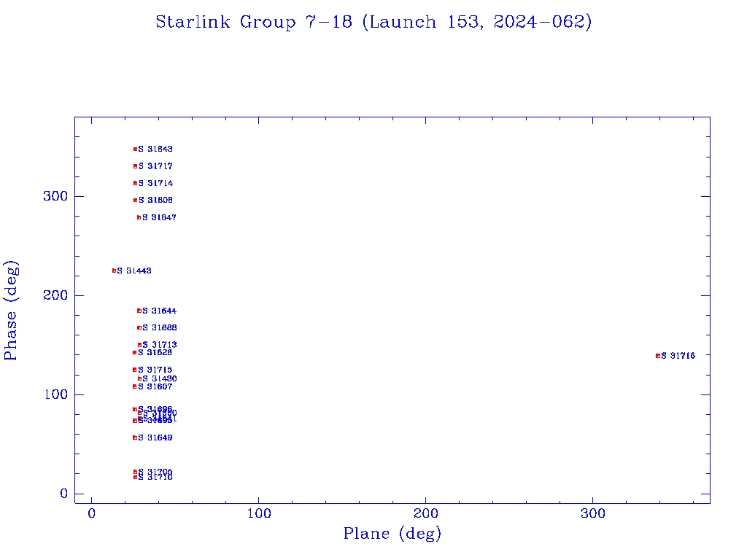The image size is (747, 560).
Task: Click the 0 tick on Plane axis
Action: [91, 513]
